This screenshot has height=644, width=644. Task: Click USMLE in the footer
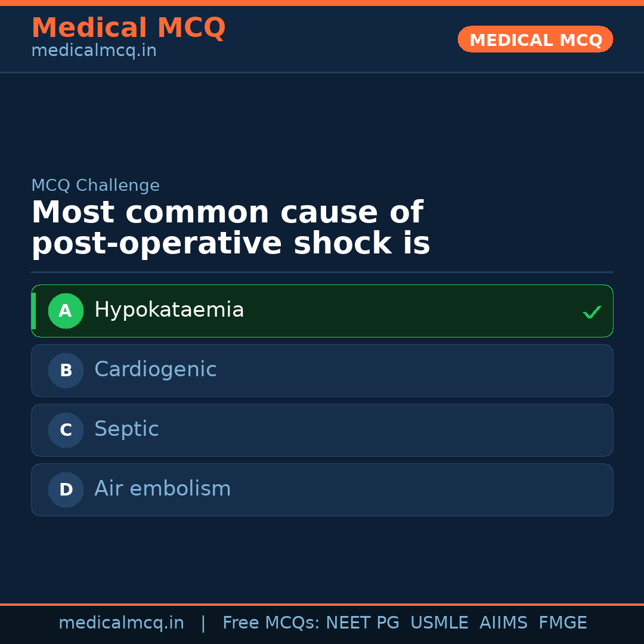[x=439, y=623]
